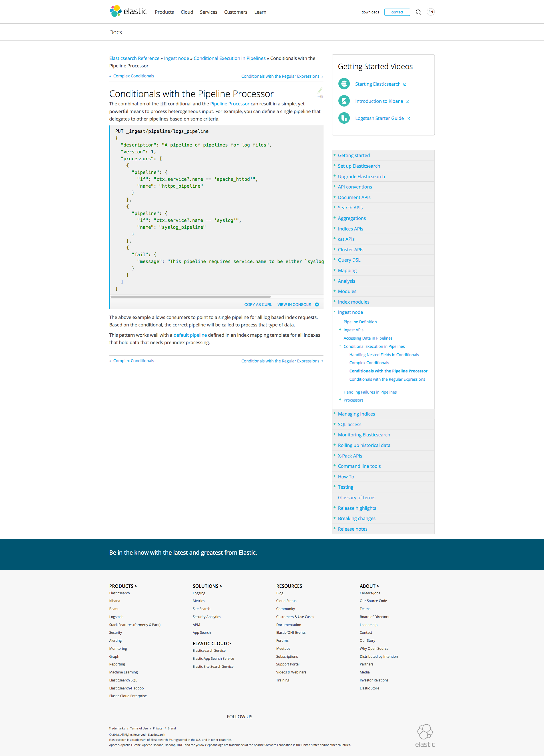Open Security Analytics footer link
The height and width of the screenshot is (756, 544).
click(x=206, y=617)
